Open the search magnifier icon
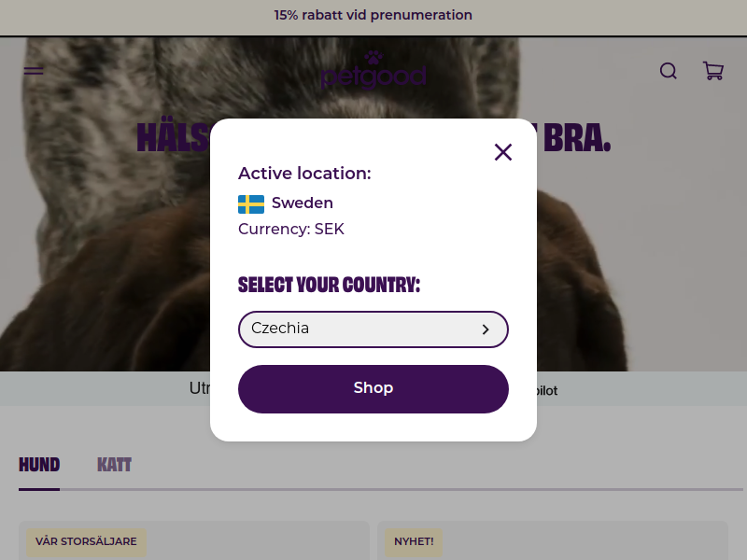747x560 pixels. [669, 71]
